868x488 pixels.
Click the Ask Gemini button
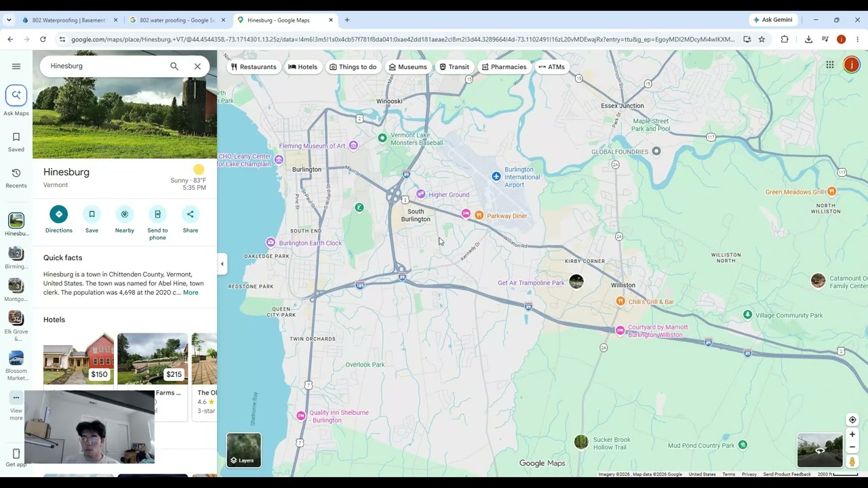tap(774, 20)
